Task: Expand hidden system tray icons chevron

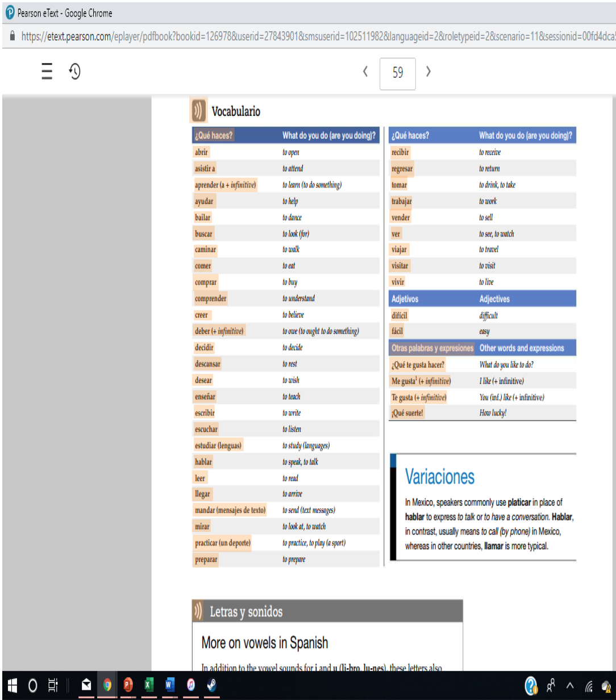Action: pyautogui.click(x=570, y=686)
